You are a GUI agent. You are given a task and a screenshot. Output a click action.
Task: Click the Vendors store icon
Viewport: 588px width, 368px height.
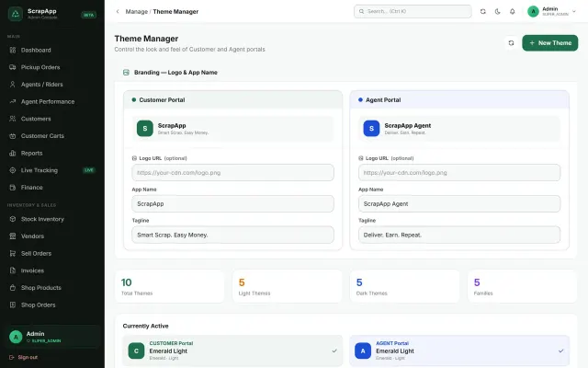pyautogui.click(x=12, y=236)
